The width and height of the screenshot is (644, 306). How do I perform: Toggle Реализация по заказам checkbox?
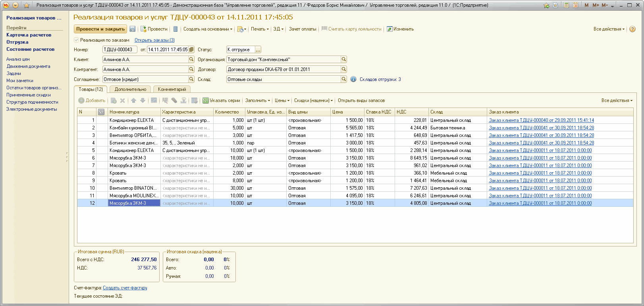(76, 40)
